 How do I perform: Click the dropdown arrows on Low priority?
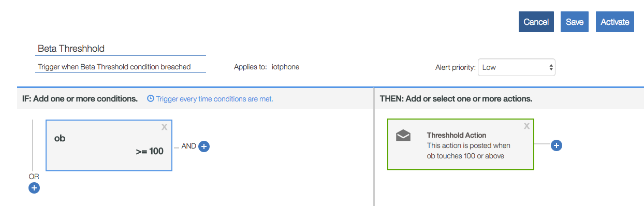tap(551, 67)
